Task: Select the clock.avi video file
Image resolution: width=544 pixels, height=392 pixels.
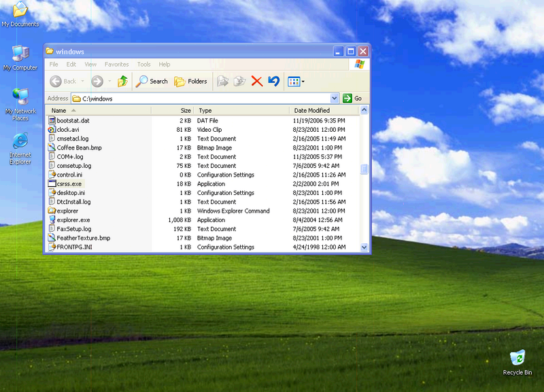Action: 68,130
